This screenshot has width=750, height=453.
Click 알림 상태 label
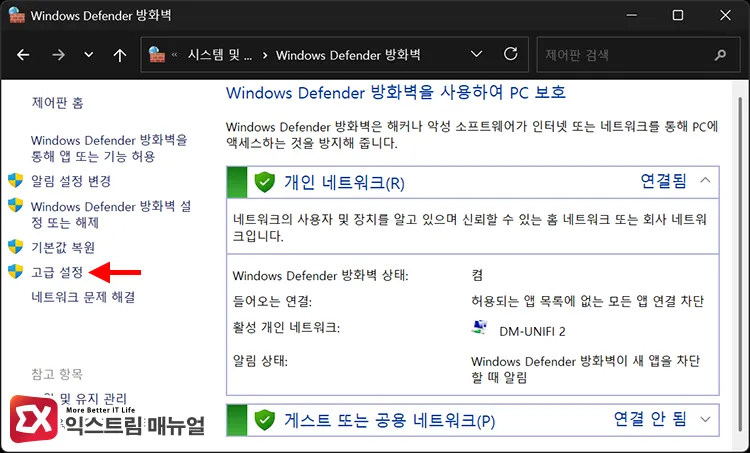260,361
